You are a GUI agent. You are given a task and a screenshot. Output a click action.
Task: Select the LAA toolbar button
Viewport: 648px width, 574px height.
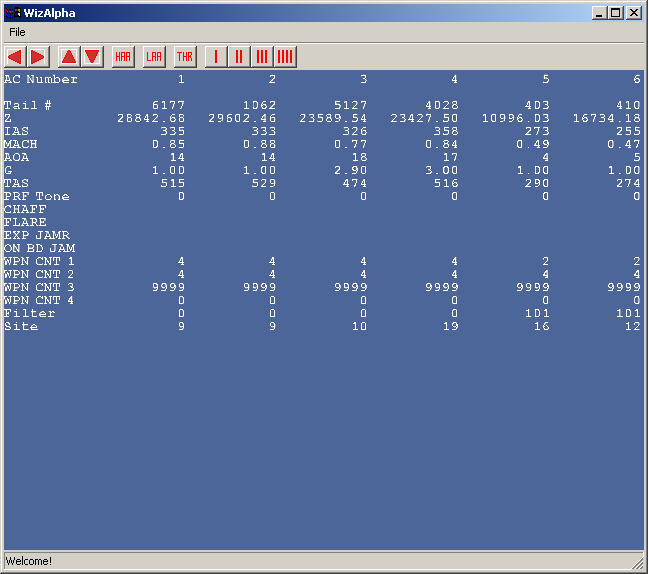[154, 57]
